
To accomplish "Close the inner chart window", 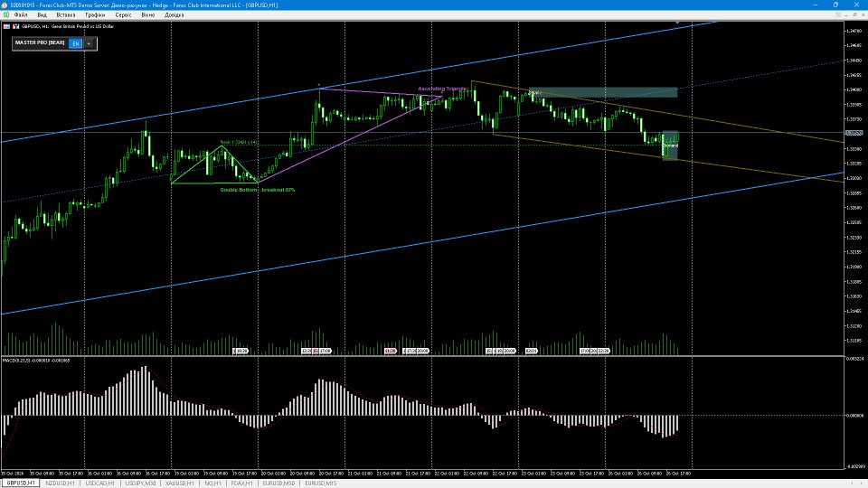I will tap(863, 15).
